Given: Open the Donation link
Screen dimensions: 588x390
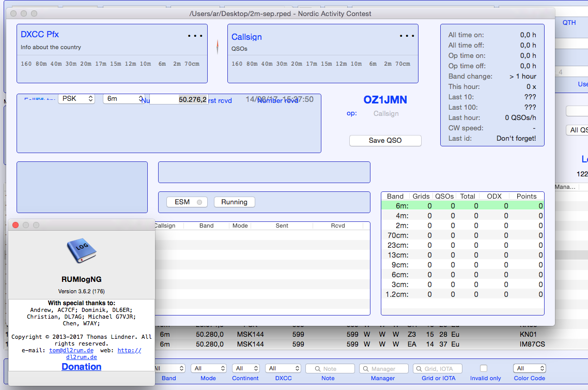Looking at the screenshot, I should click(81, 367).
